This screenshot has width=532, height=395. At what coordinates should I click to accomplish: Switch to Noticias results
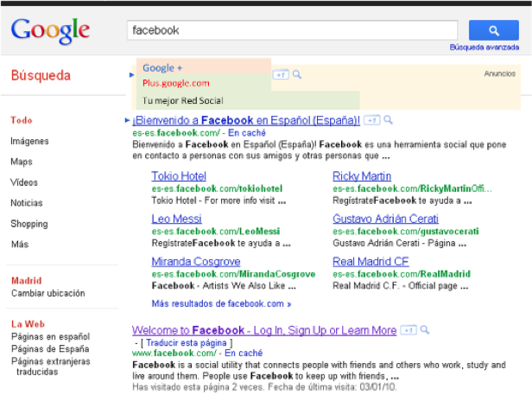[27, 203]
